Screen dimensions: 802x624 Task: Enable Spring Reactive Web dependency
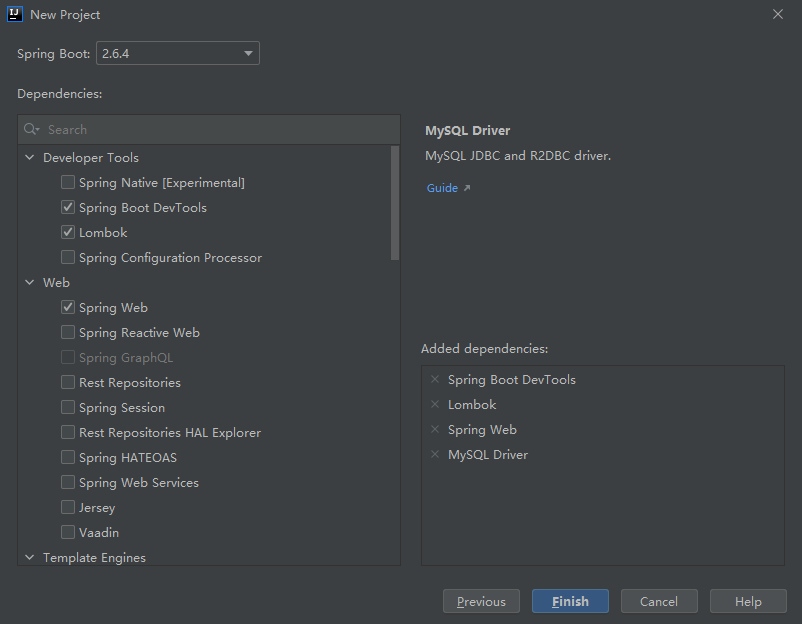pyautogui.click(x=68, y=333)
